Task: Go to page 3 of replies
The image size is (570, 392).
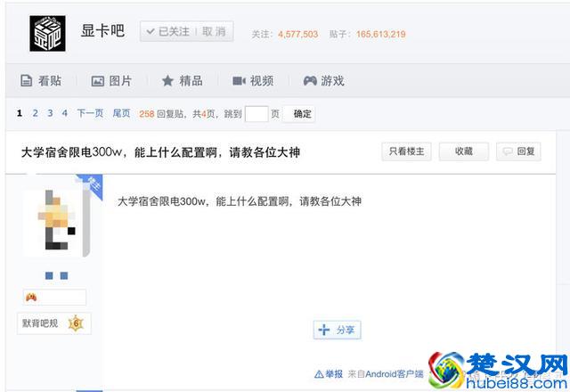Action: 50,113
